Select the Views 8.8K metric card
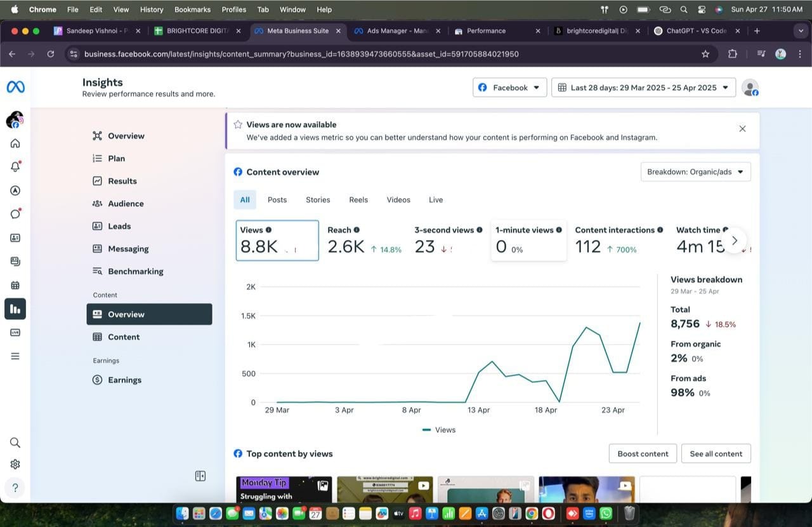The image size is (812, 527). coord(277,240)
